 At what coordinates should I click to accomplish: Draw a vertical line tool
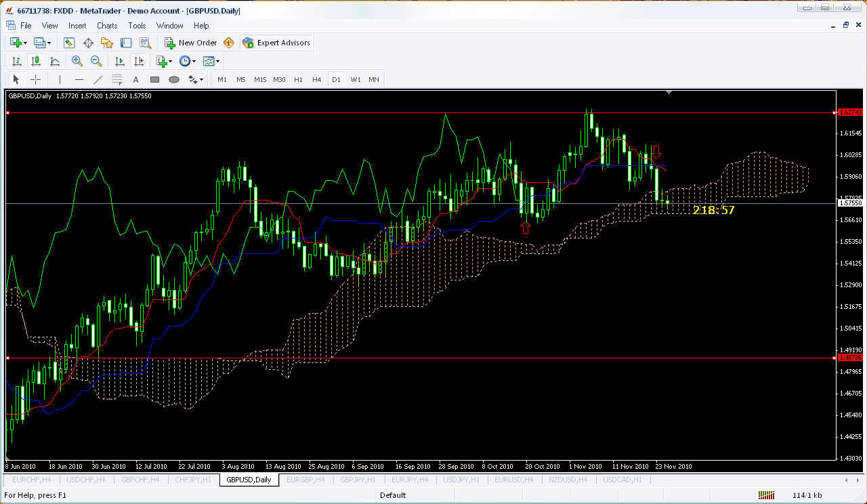pos(60,79)
